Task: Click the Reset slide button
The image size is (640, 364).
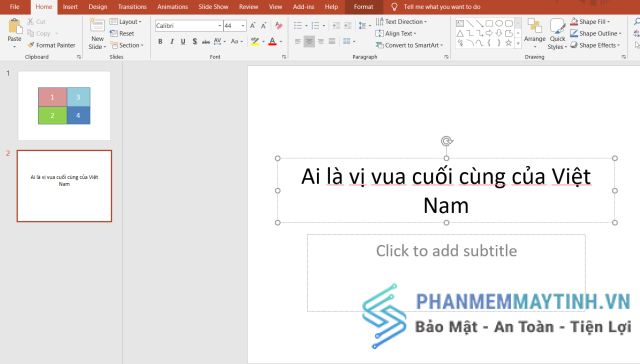Action: tap(122, 33)
